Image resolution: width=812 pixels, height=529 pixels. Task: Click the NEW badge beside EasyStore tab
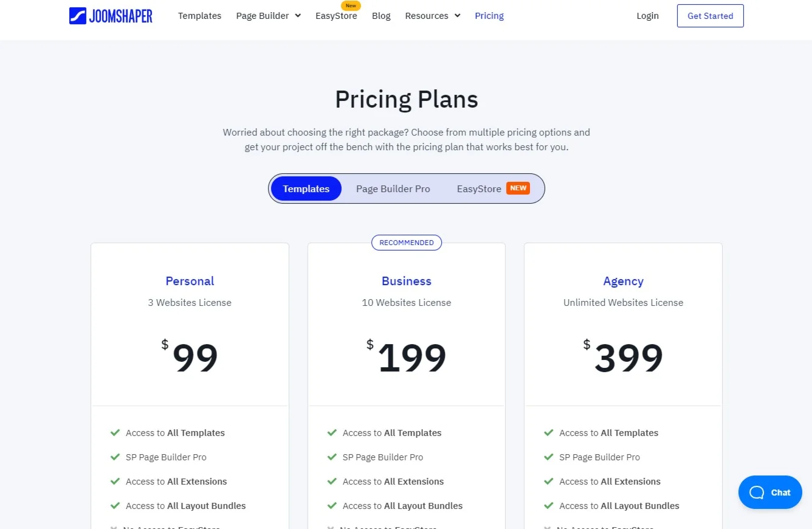518,188
